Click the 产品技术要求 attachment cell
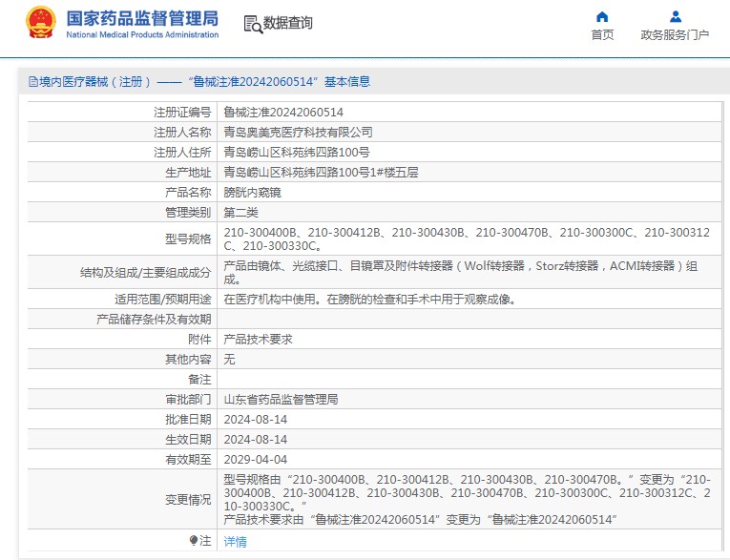This screenshot has height=560, width=730. 258,339
